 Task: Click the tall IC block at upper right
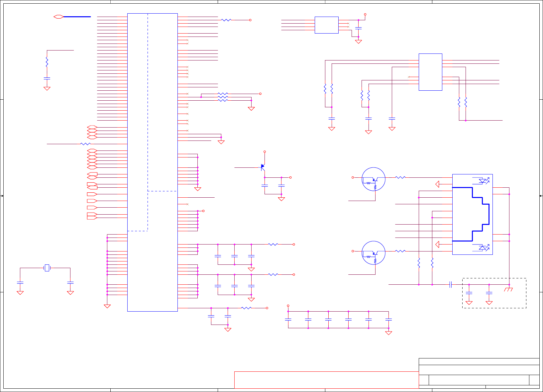coord(430,72)
